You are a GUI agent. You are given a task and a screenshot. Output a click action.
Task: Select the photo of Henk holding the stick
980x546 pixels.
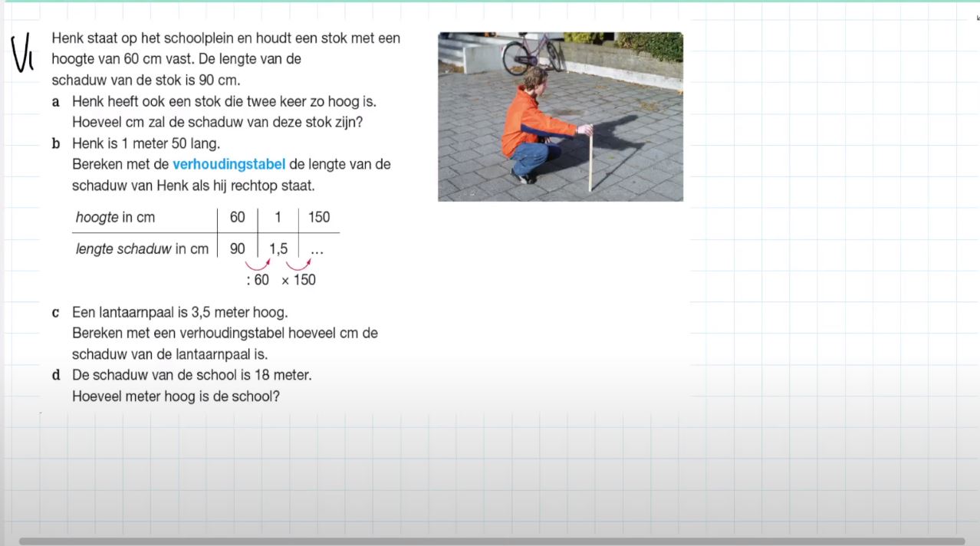[x=561, y=117]
